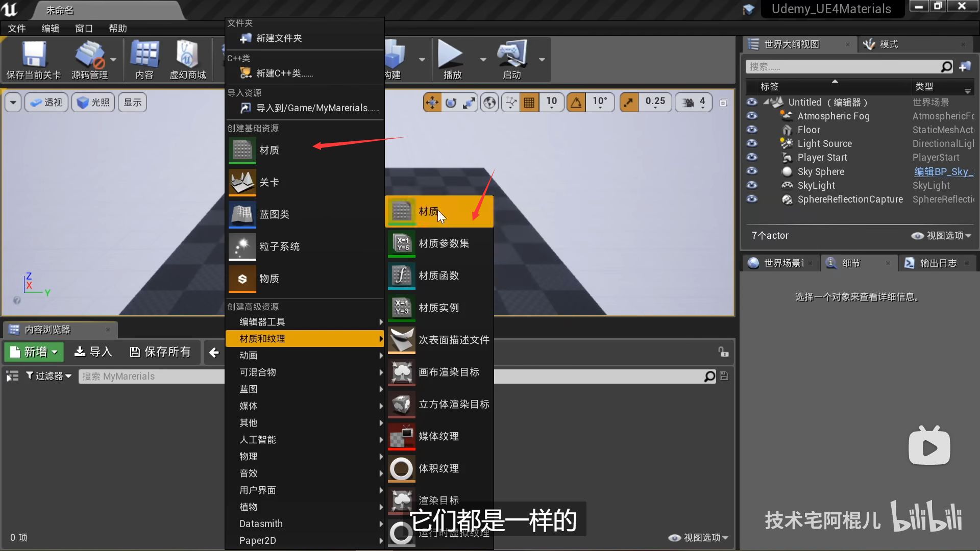Select the rotate gizmo tool
Viewport: 980px width, 551px height.
coord(451,103)
